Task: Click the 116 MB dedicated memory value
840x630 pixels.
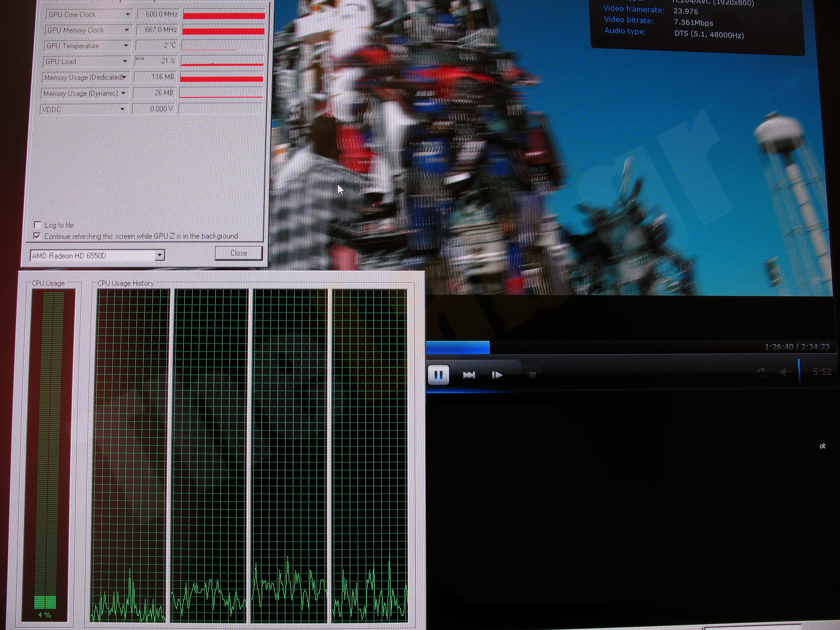Action: (x=155, y=77)
